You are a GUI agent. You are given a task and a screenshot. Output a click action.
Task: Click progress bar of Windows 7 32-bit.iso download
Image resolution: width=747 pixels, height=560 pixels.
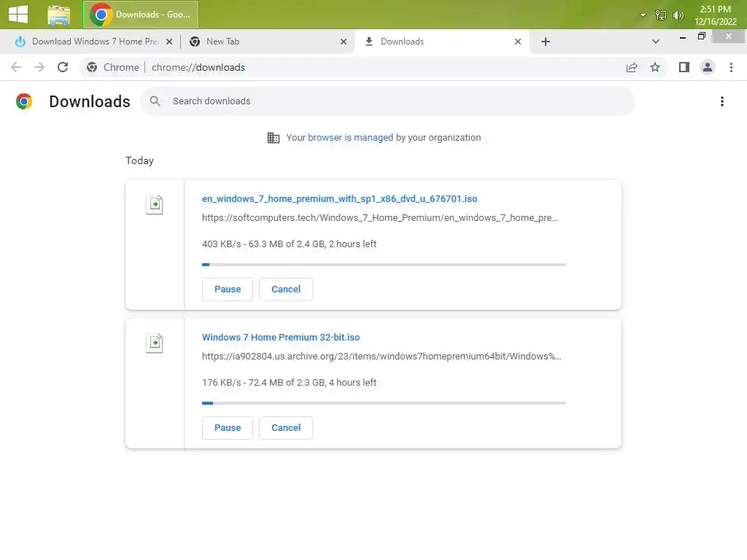[384, 402]
